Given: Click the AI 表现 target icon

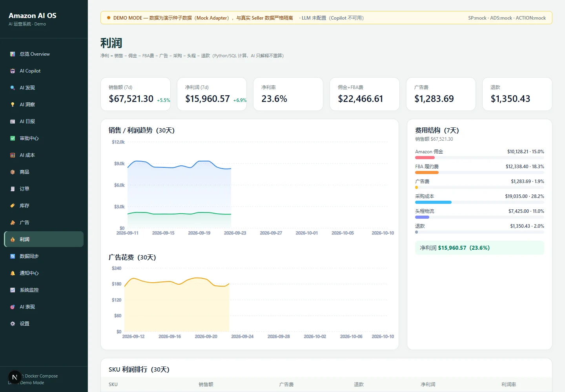Looking at the screenshot, I should coord(13,307).
